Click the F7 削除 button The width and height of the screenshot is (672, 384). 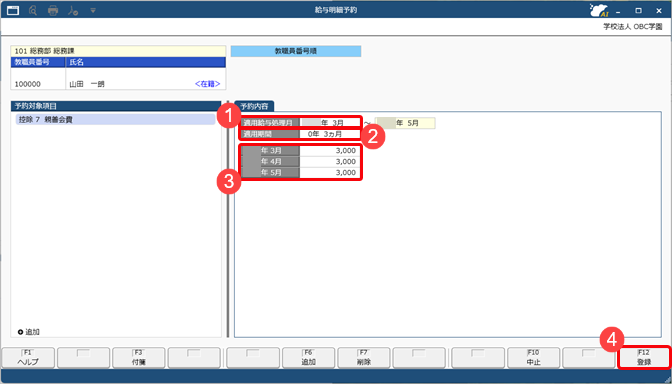(364, 357)
